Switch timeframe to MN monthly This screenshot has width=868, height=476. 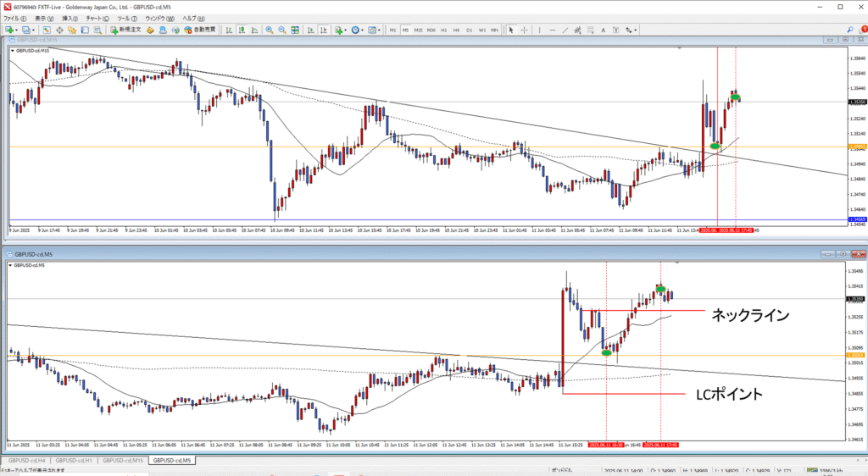494,30
